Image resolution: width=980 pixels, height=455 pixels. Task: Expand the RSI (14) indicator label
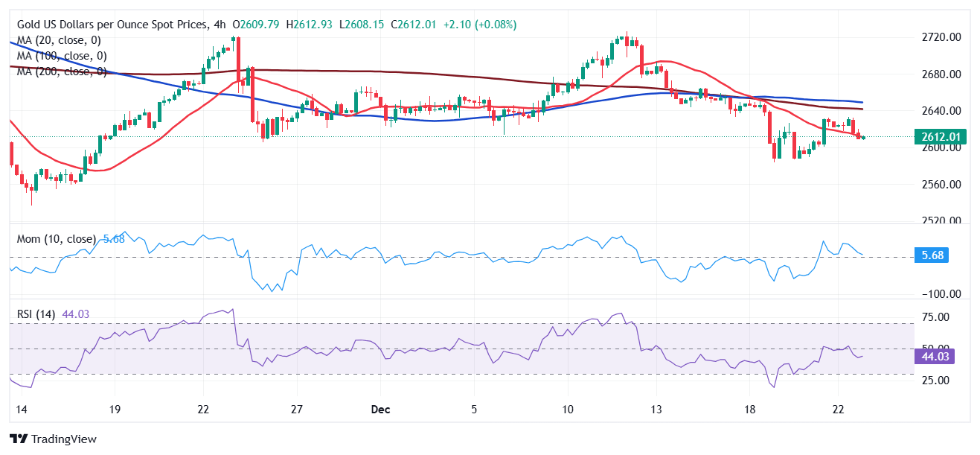click(x=37, y=314)
